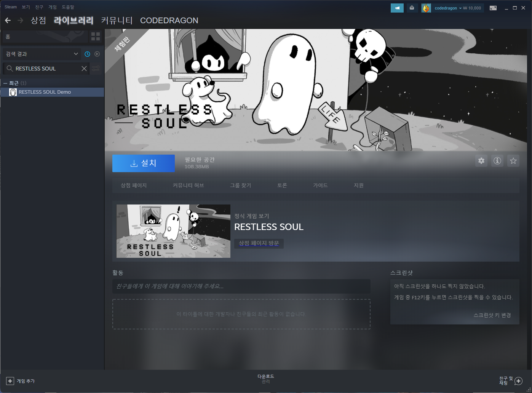Click the activity post text field
This screenshot has width=532, height=393.
tap(241, 286)
